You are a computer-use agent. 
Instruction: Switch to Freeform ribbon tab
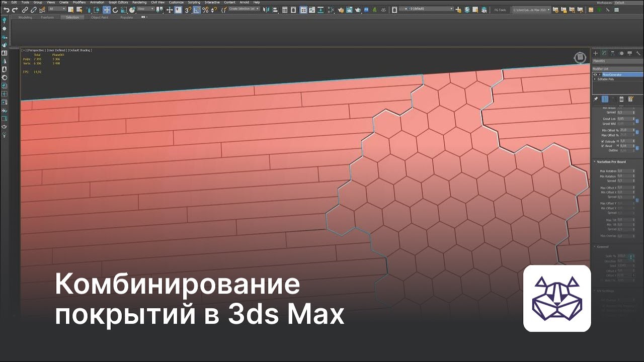point(47,17)
